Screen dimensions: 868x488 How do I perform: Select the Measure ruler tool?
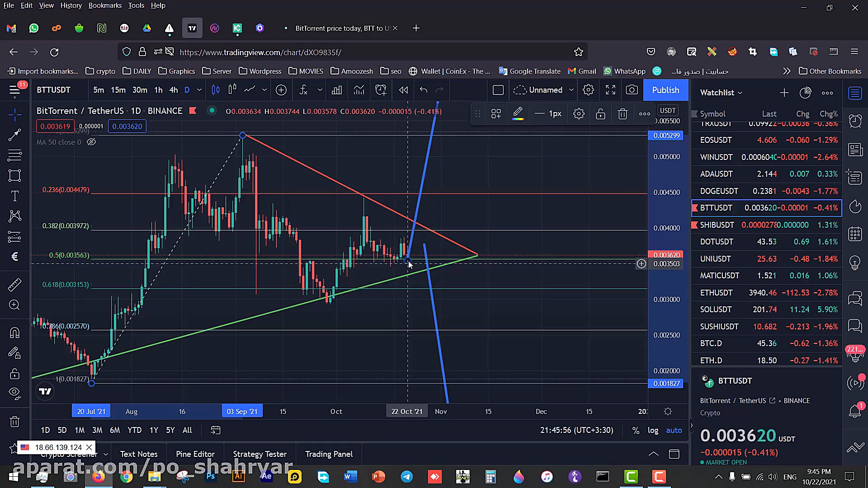pos(14,285)
